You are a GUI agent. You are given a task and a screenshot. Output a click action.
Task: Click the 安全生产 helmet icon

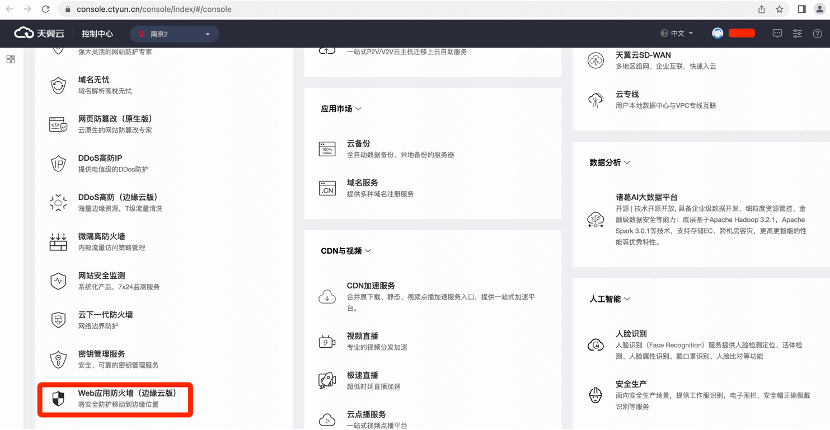pos(596,395)
